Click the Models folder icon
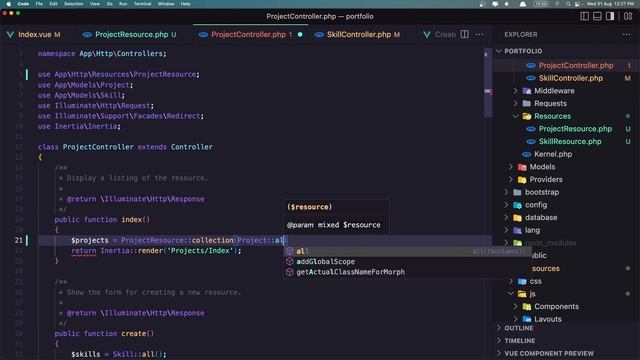The height and width of the screenshot is (360, 640). tap(522, 167)
